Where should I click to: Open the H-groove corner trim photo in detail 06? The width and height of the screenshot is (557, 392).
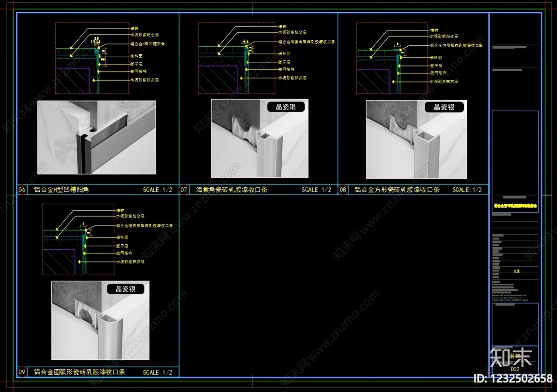click(x=97, y=138)
